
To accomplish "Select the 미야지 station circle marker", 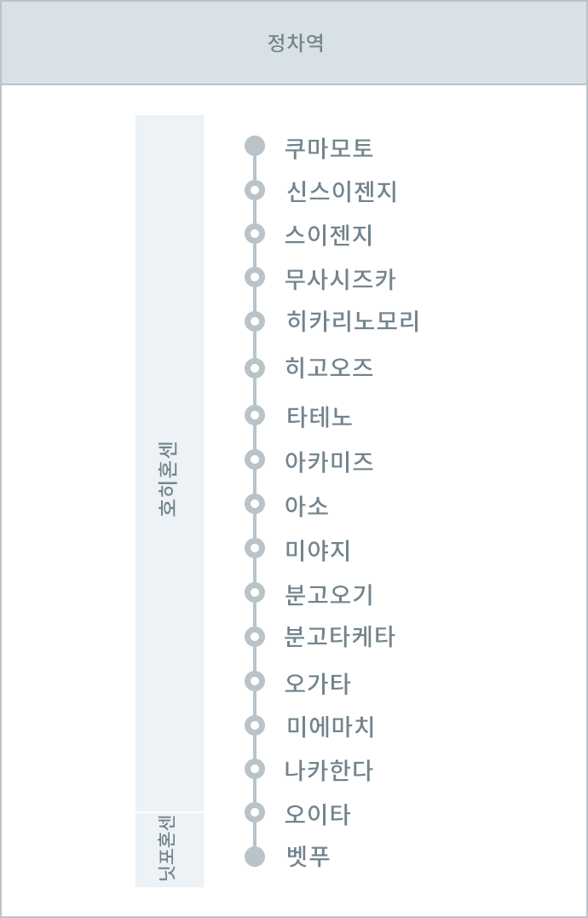I will click(255, 549).
